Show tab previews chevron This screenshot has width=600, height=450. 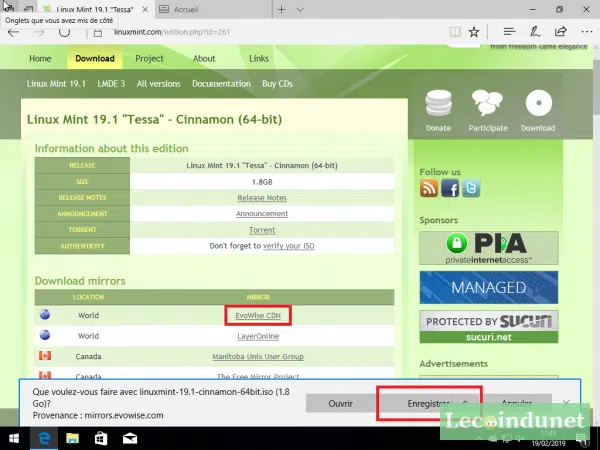[300, 10]
